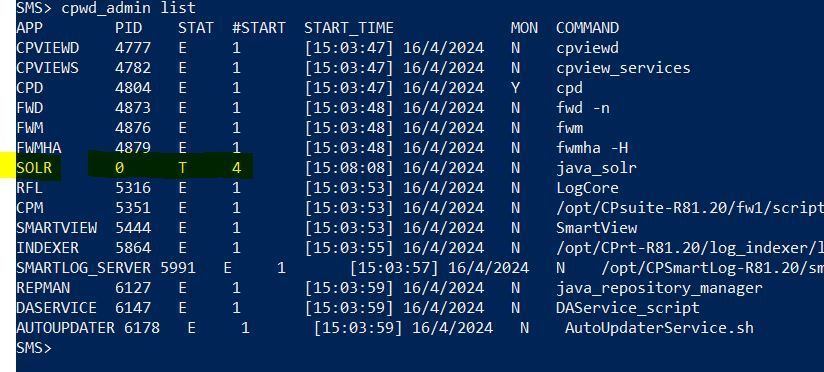The height and width of the screenshot is (372, 824).
Task: Click the /opt/CPSmartLog-R81.20 command path
Action: tap(713, 268)
